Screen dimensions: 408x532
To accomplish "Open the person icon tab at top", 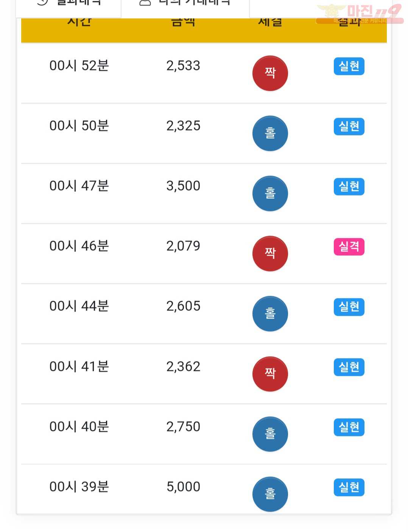I will pos(185,6).
